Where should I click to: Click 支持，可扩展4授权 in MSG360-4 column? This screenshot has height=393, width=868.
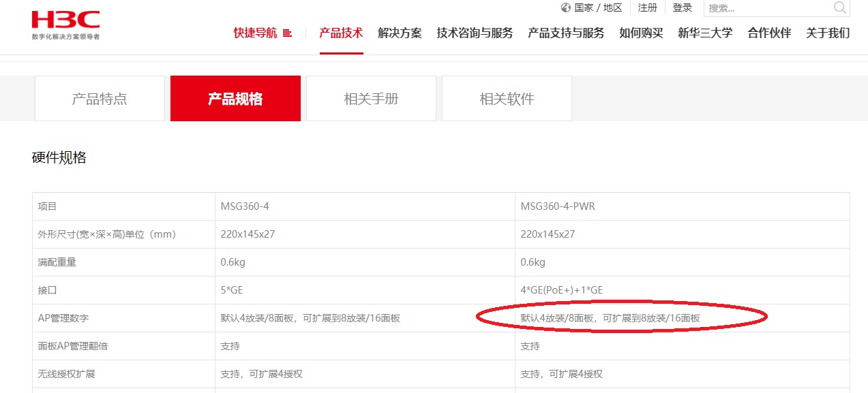point(262,374)
